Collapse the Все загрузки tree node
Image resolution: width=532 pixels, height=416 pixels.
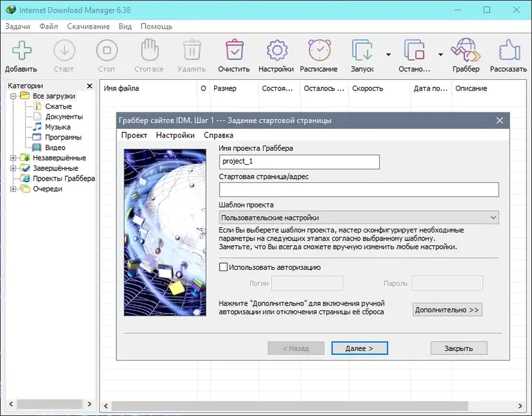pyautogui.click(x=15, y=95)
